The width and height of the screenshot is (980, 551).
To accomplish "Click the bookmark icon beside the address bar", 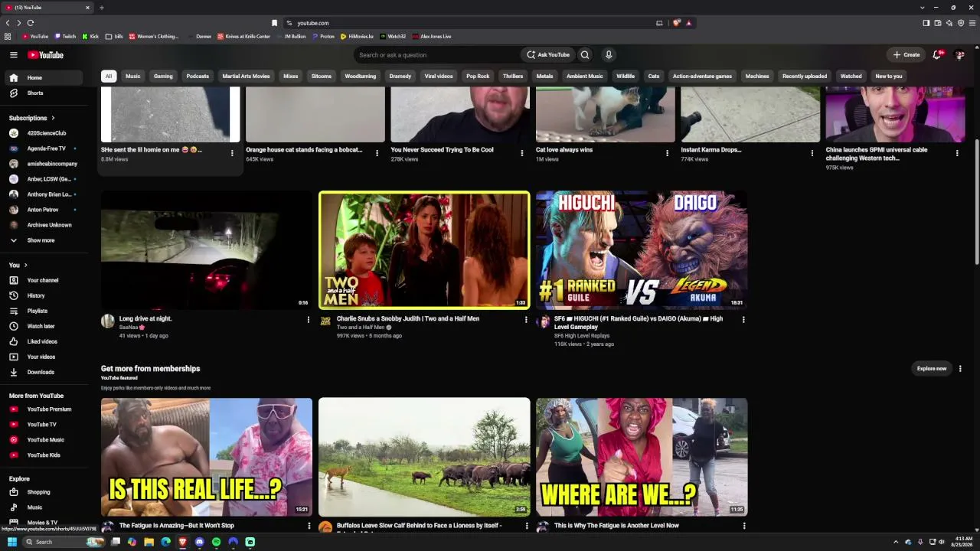I will click(x=274, y=23).
